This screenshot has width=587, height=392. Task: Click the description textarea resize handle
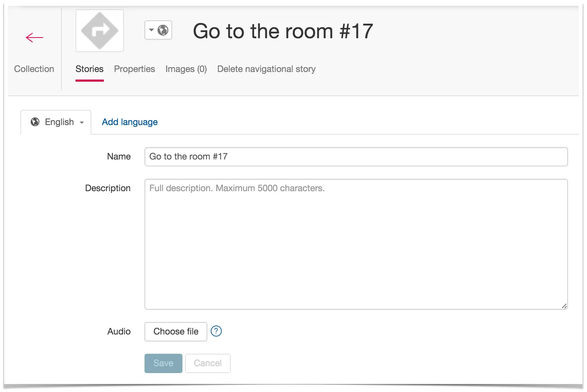click(564, 306)
